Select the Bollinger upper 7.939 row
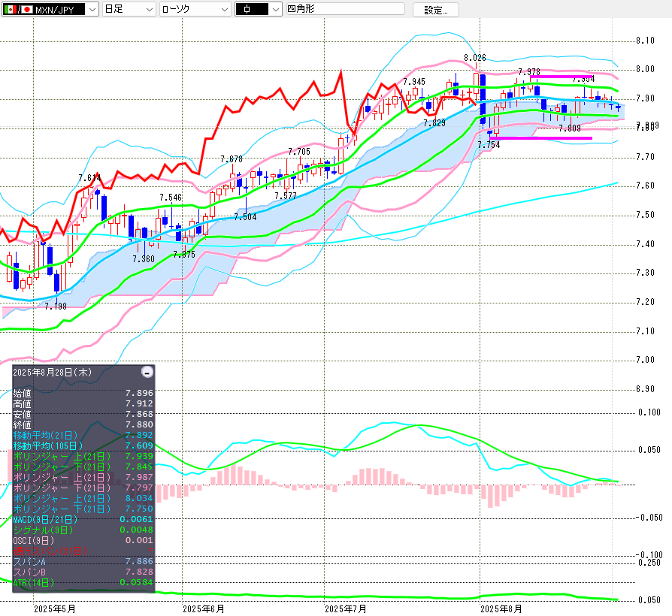The image size is (672, 616). [x=83, y=456]
